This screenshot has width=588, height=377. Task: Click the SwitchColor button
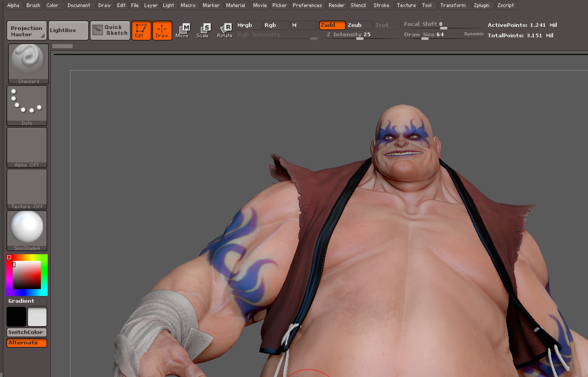point(27,332)
